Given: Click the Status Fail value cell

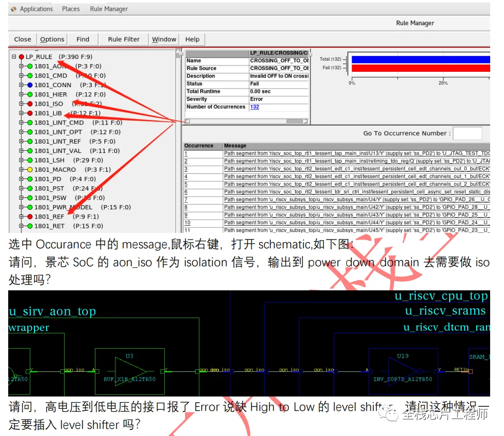Looking at the screenshot, I should 279,84.
